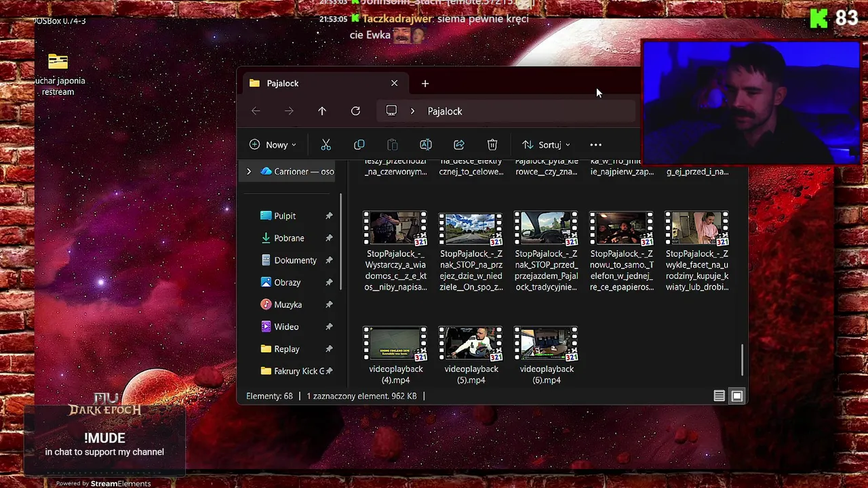This screenshot has width=868, height=488.
Task: Click the file list vertical scrollbar
Action: tap(743, 360)
